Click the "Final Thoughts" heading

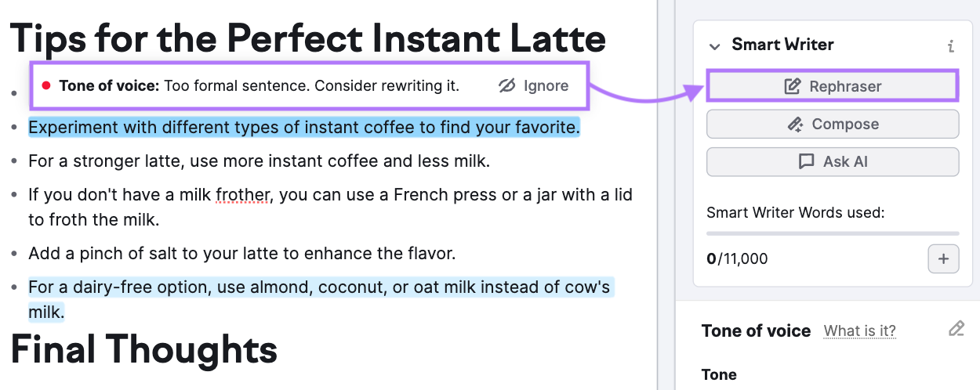click(144, 349)
